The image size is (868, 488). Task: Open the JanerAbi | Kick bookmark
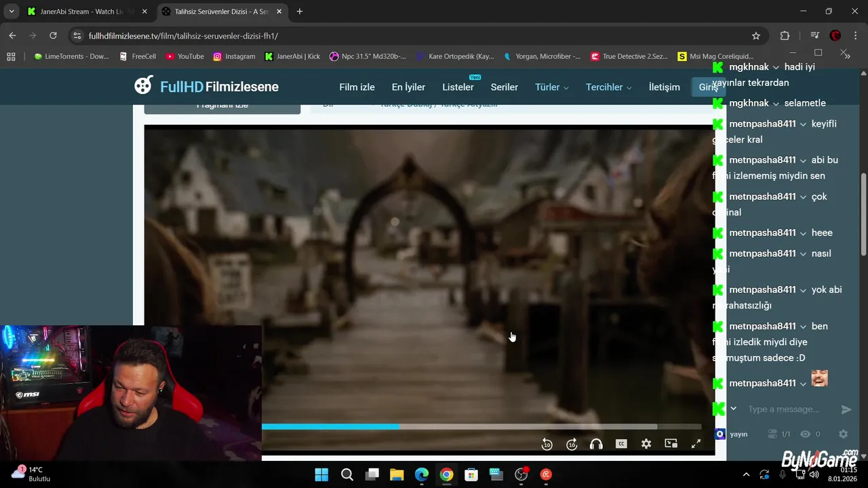pos(292,56)
